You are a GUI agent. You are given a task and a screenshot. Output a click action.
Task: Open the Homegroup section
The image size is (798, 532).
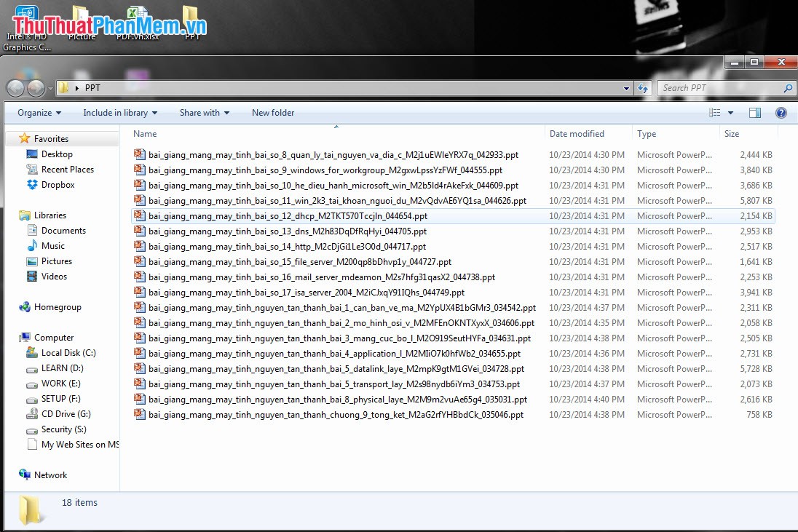click(x=55, y=306)
